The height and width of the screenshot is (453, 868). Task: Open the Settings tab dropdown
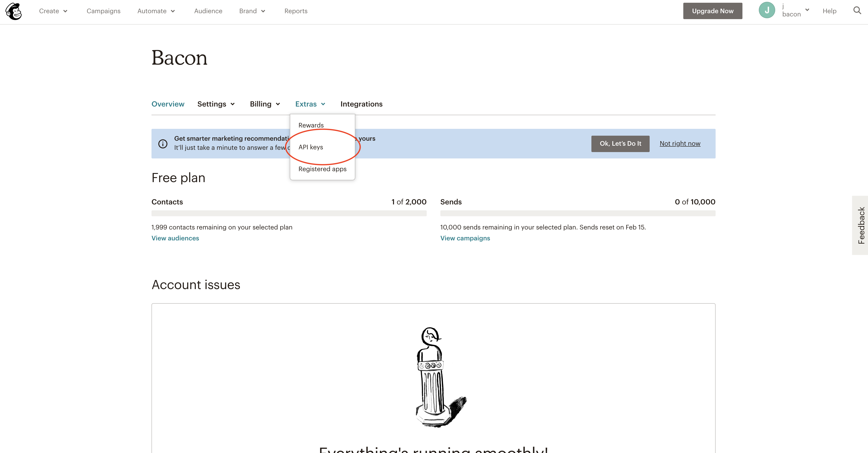216,104
